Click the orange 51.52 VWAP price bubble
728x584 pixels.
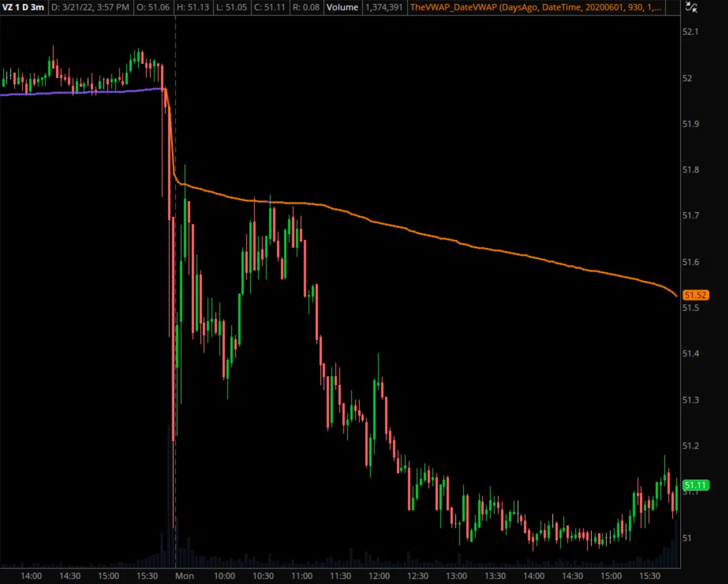point(695,295)
